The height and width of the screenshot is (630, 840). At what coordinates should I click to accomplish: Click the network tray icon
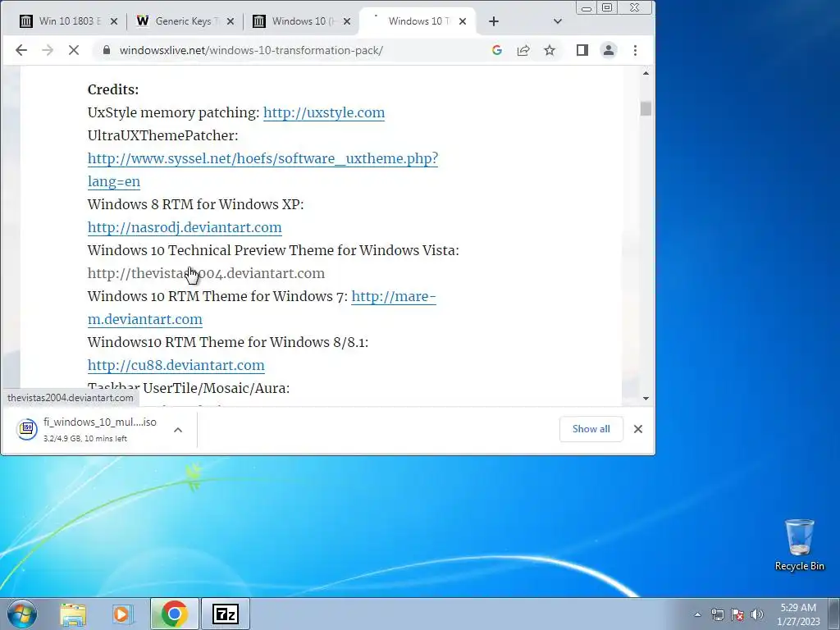click(x=717, y=614)
